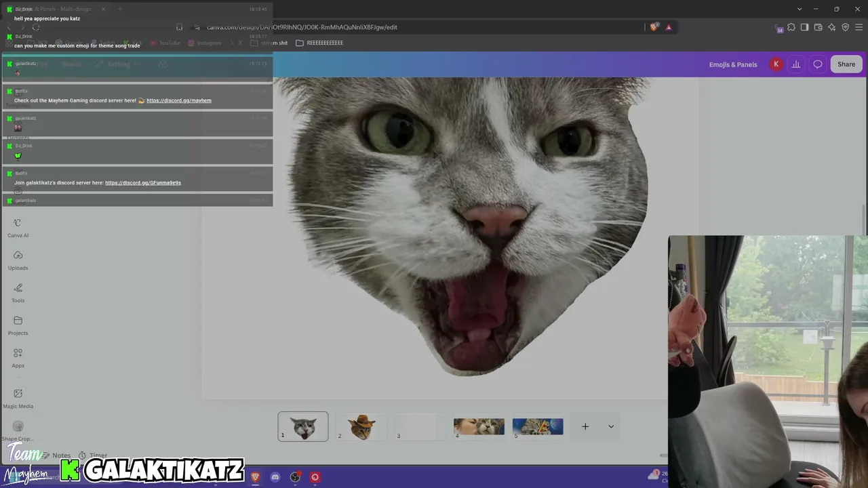This screenshot has width=868, height=488.
Task: Follow the discord.gg/mayhem chat link
Action: [x=179, y=100]
